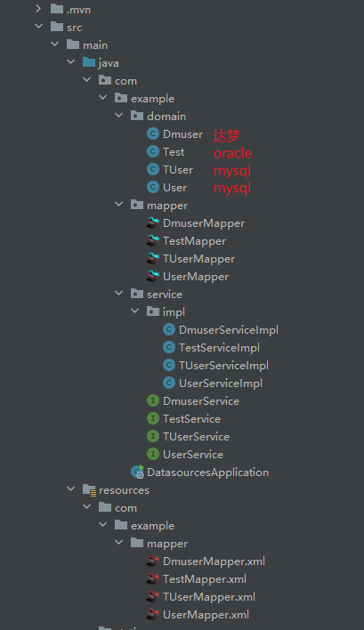
Task: Select the TUserService interface
Action: pos(196,436)
